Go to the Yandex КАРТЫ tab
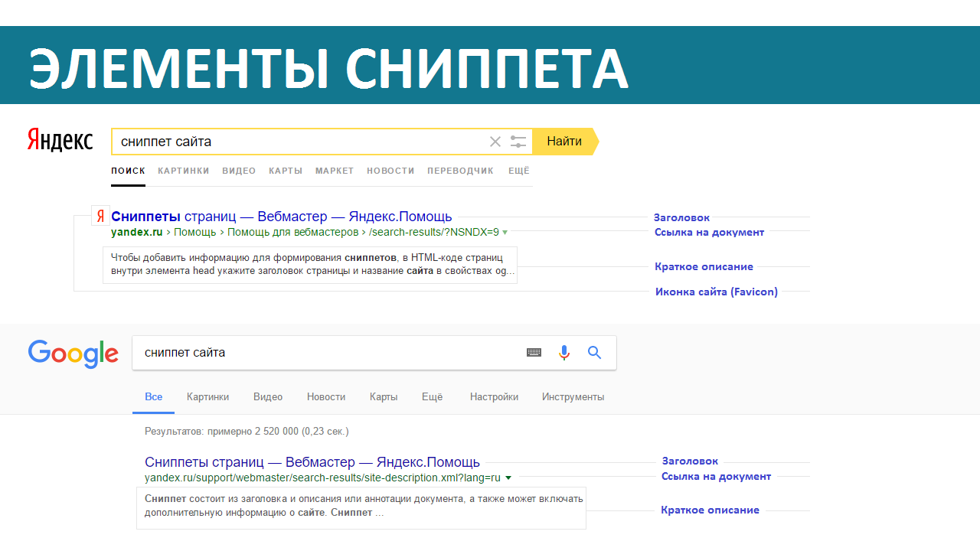The image size is (980, 551). pos(286,171)
